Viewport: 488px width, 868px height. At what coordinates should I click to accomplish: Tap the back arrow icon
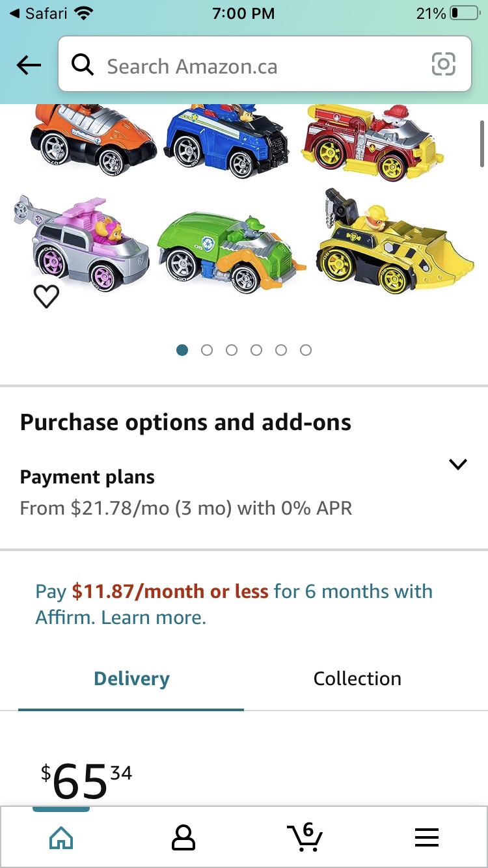pyautogui.click(x=29, y=65)
